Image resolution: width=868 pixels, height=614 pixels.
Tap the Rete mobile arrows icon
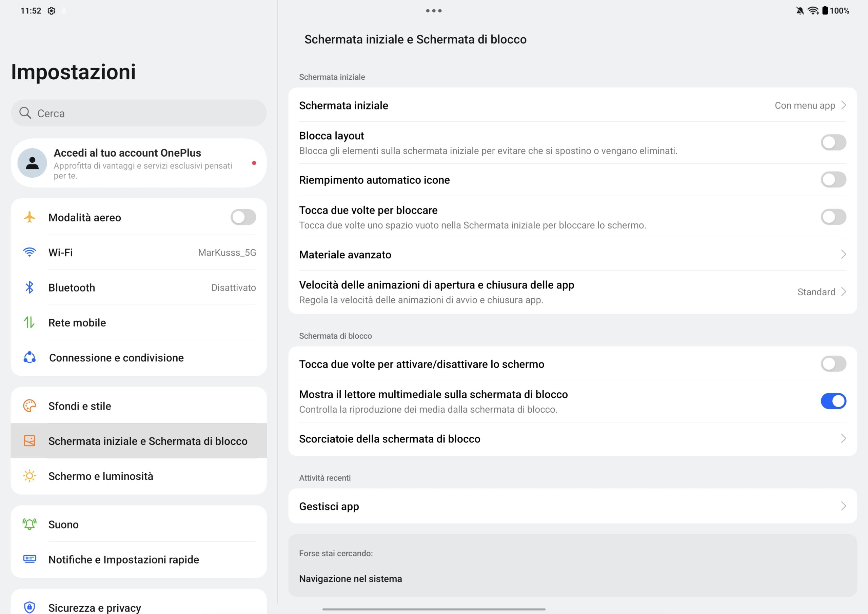pos(29,322)
